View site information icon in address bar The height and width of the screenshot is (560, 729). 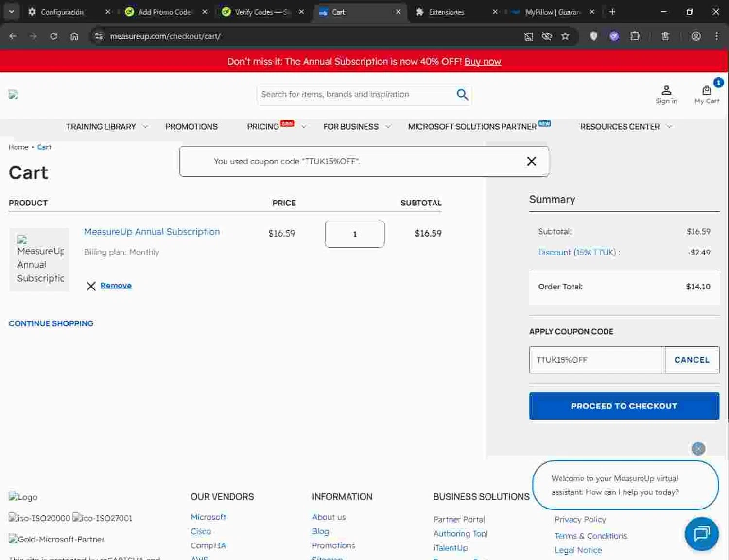pyautogui.click(x=99, y=36)
